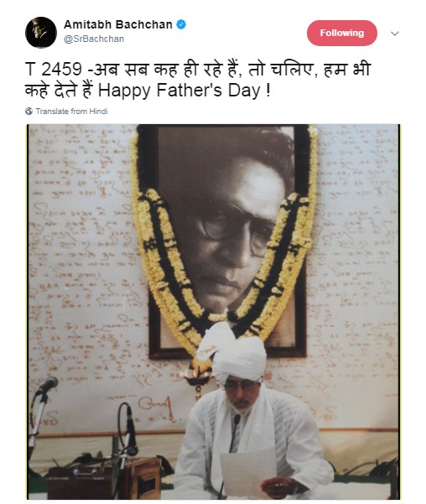Expand the tweet options chevron

395,34
